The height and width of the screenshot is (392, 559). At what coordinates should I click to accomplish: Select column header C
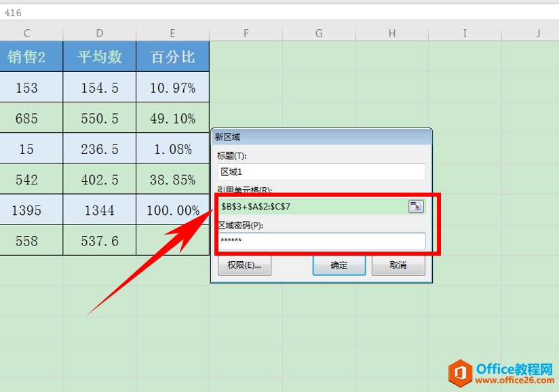coord(26,33)
